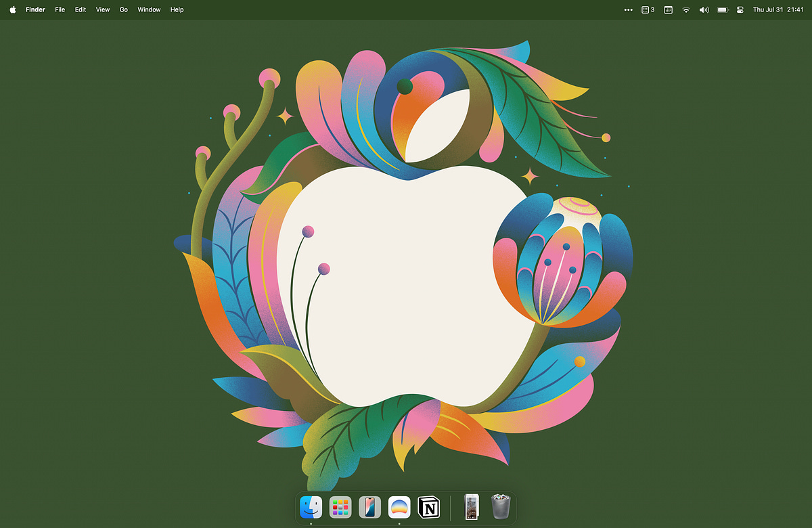Click the ellipsis icon in the menu bar
Screen dimensions: 812x528
(628, 9)
